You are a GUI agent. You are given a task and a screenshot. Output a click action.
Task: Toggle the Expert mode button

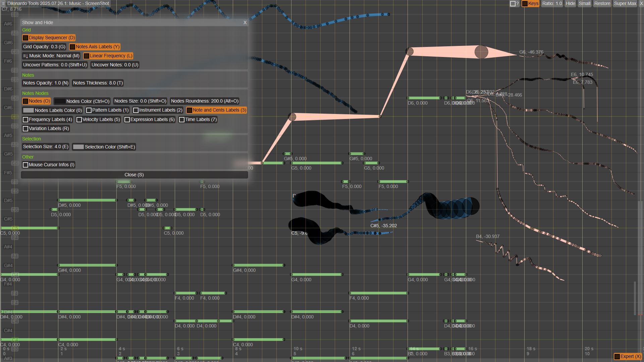pyautogui.click(x=628, y=357)
